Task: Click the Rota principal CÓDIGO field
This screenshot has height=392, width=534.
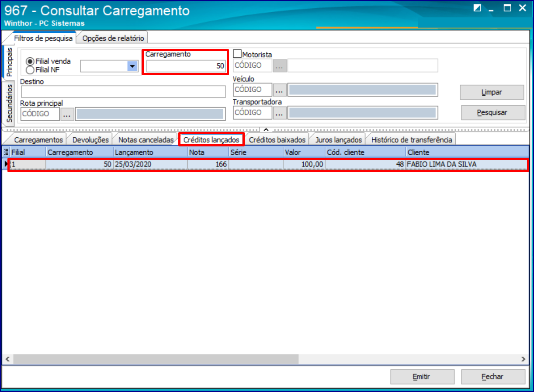Action: pyautogui.click(x=40, y=114)
